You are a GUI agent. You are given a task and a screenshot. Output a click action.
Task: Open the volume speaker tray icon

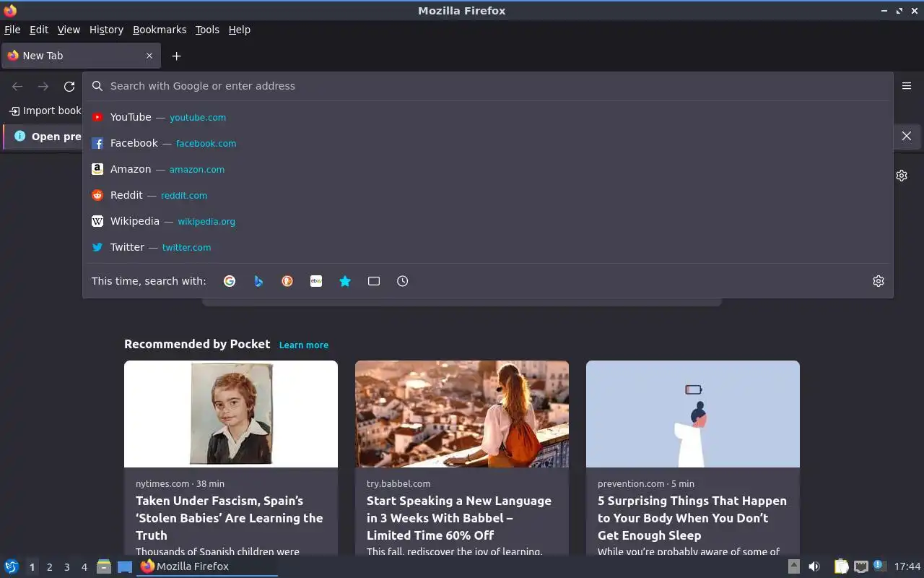click(814, 566)
